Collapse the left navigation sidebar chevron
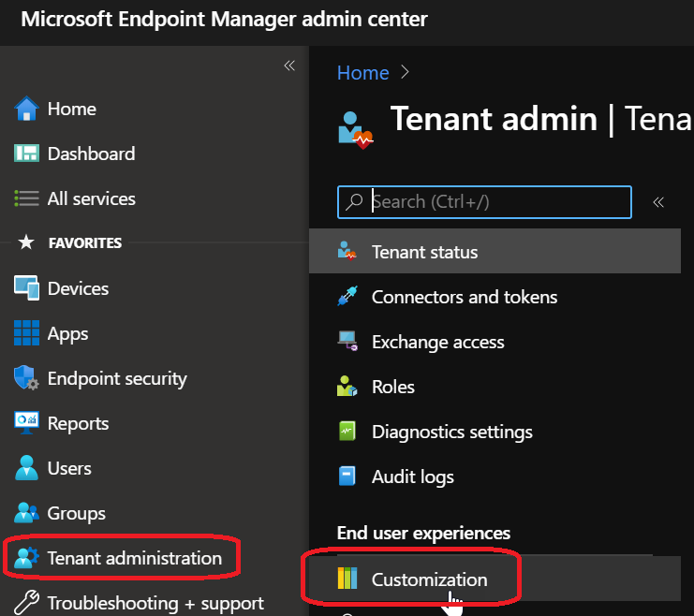694x616 pixels. click(289, 66)
